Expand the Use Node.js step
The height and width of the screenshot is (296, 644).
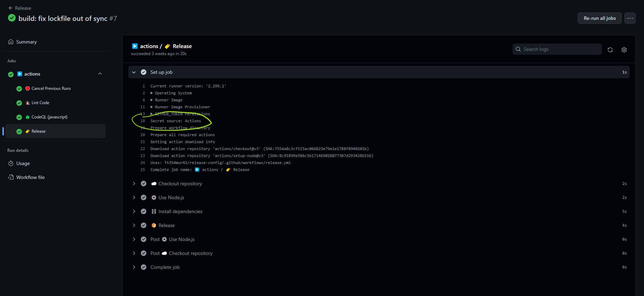(x=134, y=197)
